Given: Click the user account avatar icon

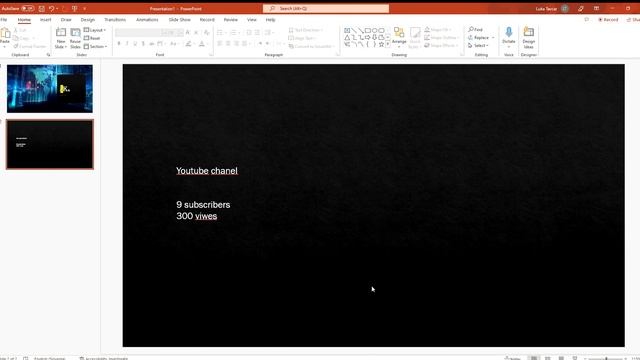Looking at the screenshot, I should (565, 9).
